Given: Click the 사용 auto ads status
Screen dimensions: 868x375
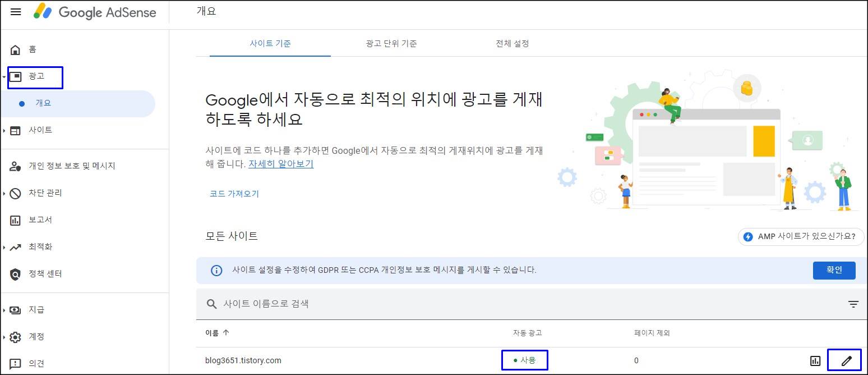Looking at the screenshot, I should [524, 360].
